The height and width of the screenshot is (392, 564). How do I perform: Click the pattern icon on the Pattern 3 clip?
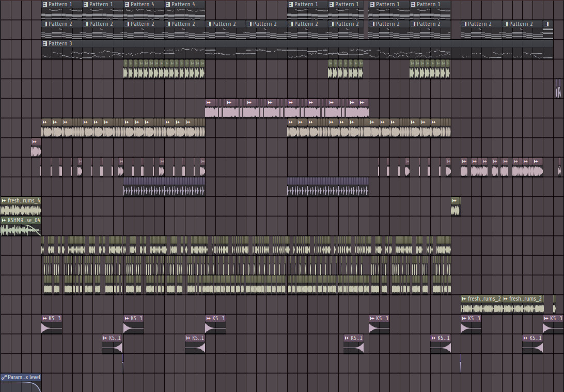pos(45,43)
